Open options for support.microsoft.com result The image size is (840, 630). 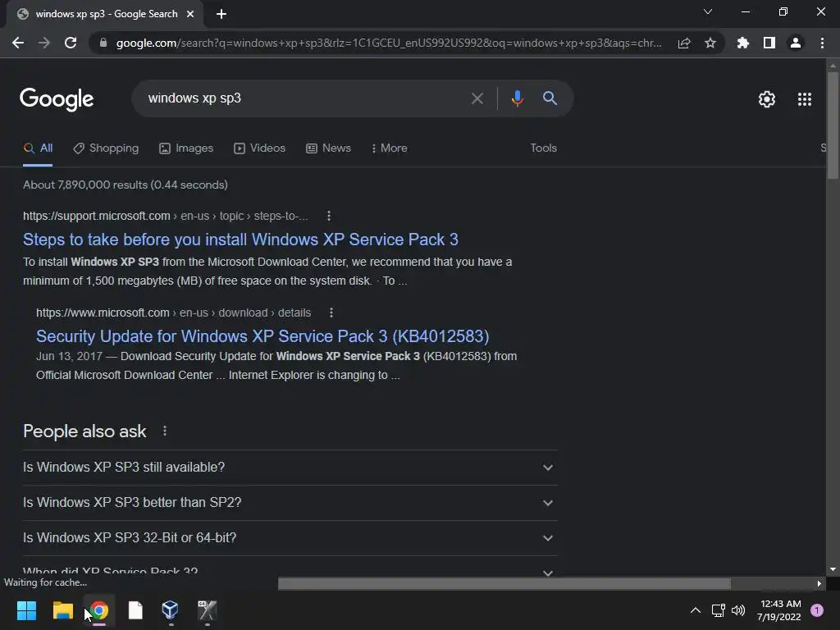[x=329, y=216]
